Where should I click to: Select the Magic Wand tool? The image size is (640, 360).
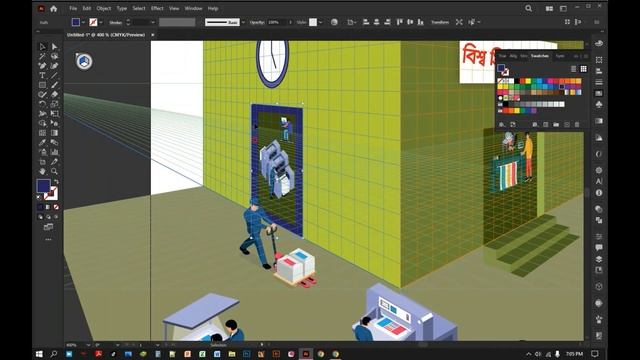pos(42,56)
